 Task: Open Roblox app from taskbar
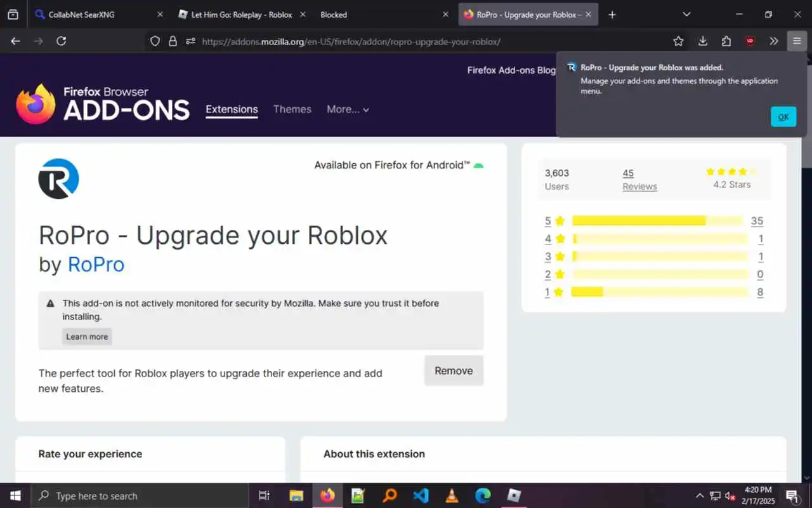click(x=514, y=496)
